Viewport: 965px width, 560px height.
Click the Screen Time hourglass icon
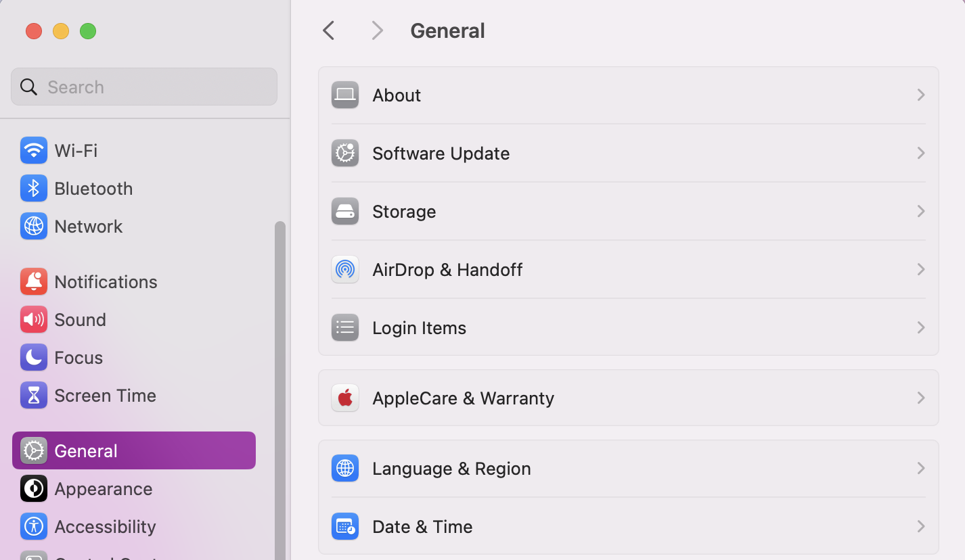pyautogui.click(x=34, y=395)
